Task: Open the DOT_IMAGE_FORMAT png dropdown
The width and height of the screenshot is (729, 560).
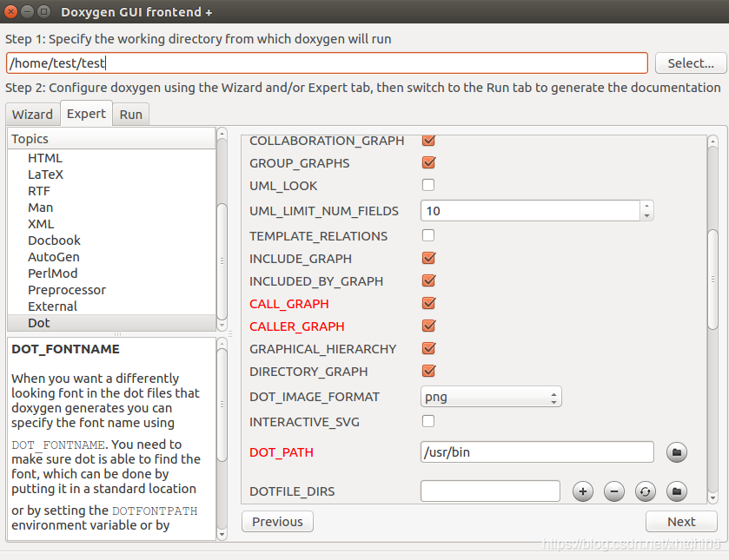Action: pos(491,397)
